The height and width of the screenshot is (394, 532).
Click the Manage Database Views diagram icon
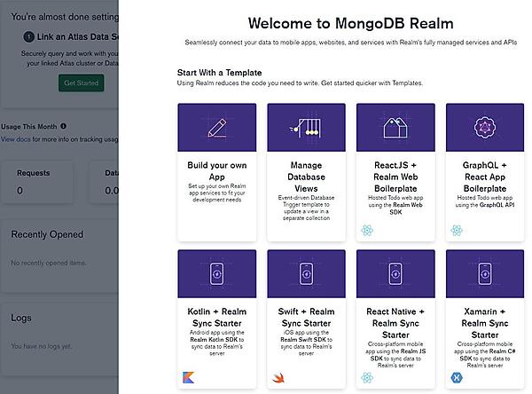tap(306, 127)
